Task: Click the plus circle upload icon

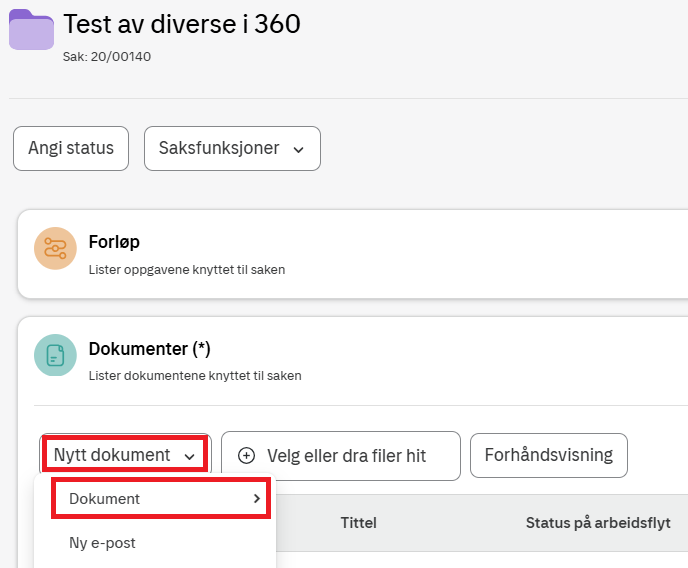Action: [246, 456]
